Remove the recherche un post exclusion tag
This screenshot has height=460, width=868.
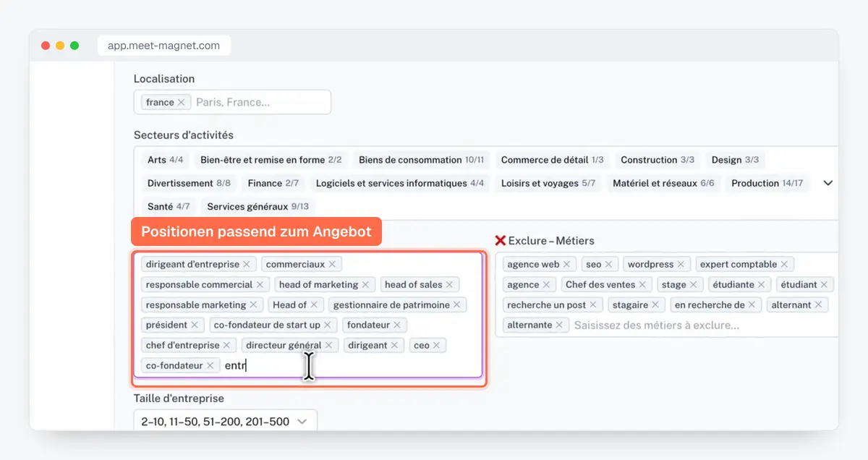click(x=593, y=305)
